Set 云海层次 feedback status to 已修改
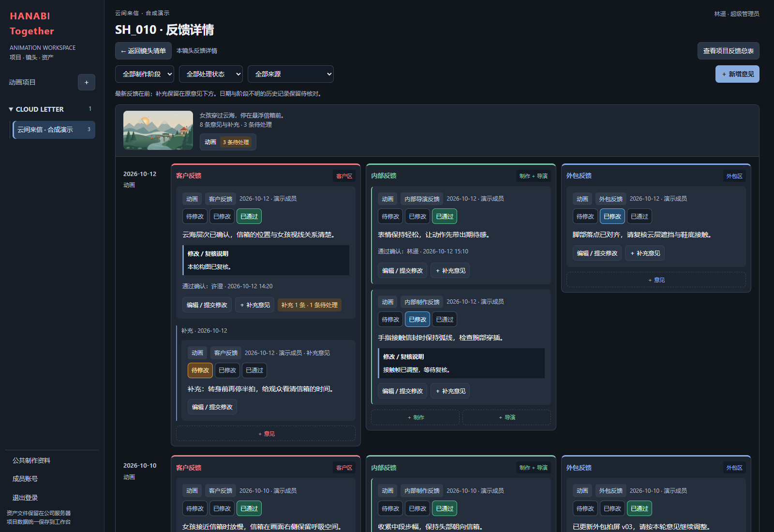Screen dimensions: 774x532 click(222, 217)
